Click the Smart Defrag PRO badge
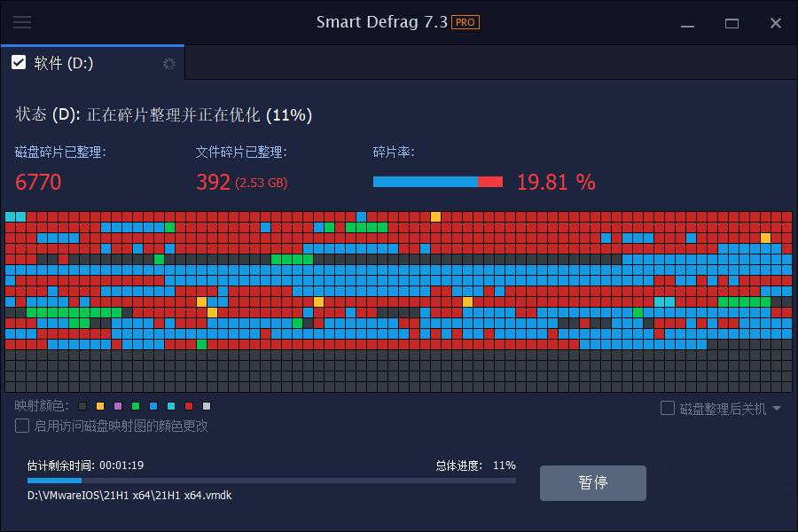Image resolution: width=798 pixels, height=532 pixels. pyautogui.click(x=465, y=22)
